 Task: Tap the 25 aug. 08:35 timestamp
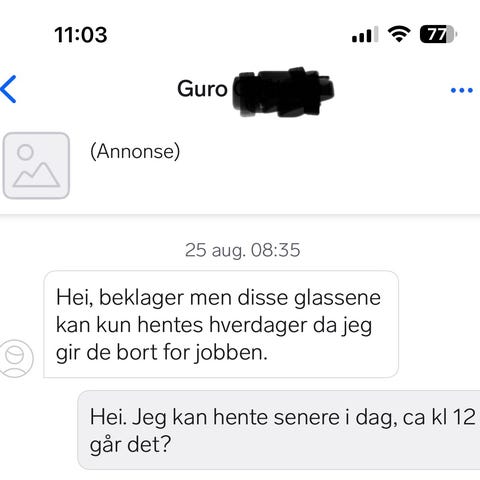243,250
